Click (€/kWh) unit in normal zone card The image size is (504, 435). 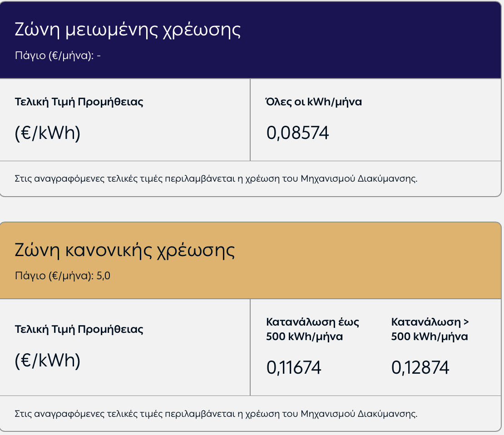pos(48,361)
